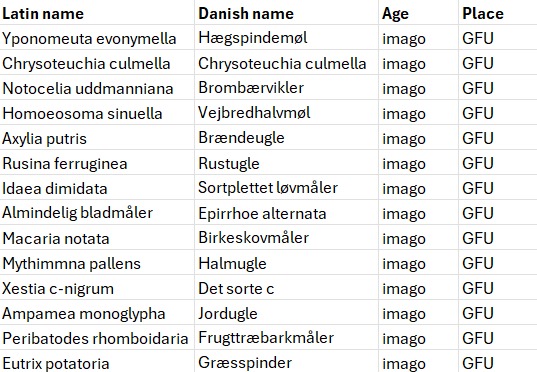Click the Peribatodes rhomboidaria cell
Image resolution: width=537 pixels, height=372 pixels.
click(x=97, y=337)
